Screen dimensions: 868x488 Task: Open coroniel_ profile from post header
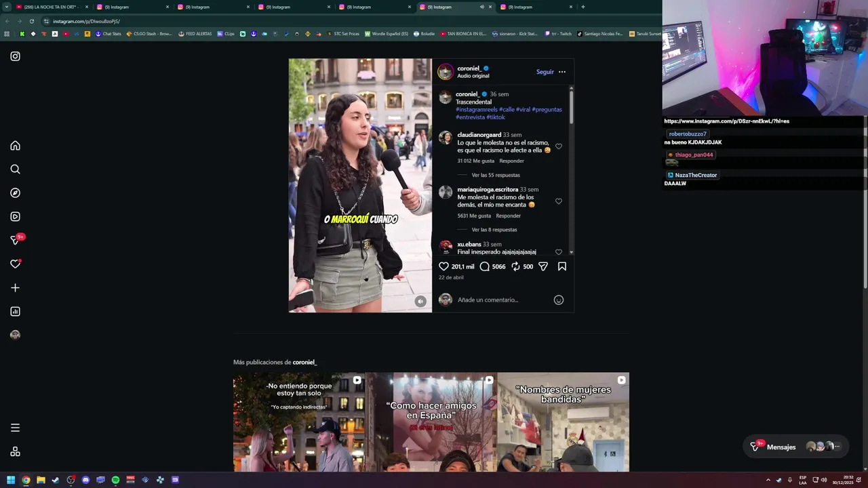469,68
